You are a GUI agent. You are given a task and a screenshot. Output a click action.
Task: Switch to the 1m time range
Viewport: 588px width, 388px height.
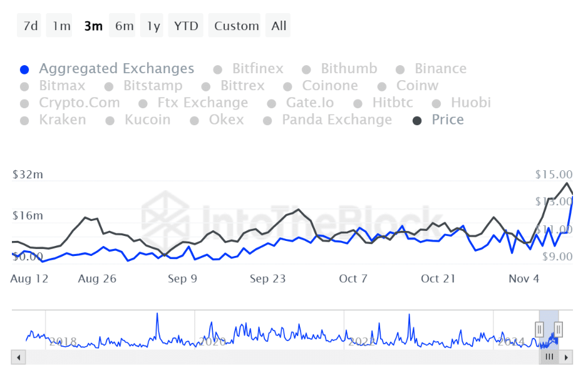[61, 26]
